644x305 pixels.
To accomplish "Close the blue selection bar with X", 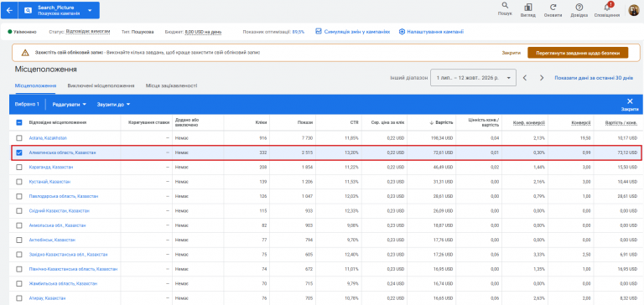I will [630, 104].
